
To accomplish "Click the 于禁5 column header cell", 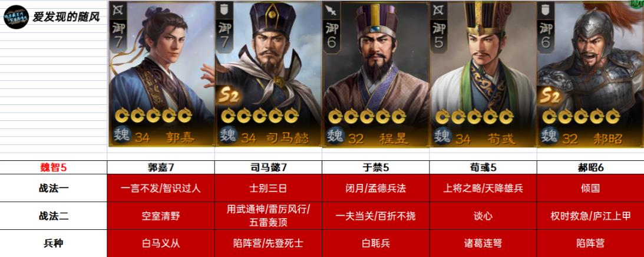I will (x=375, y=167).
